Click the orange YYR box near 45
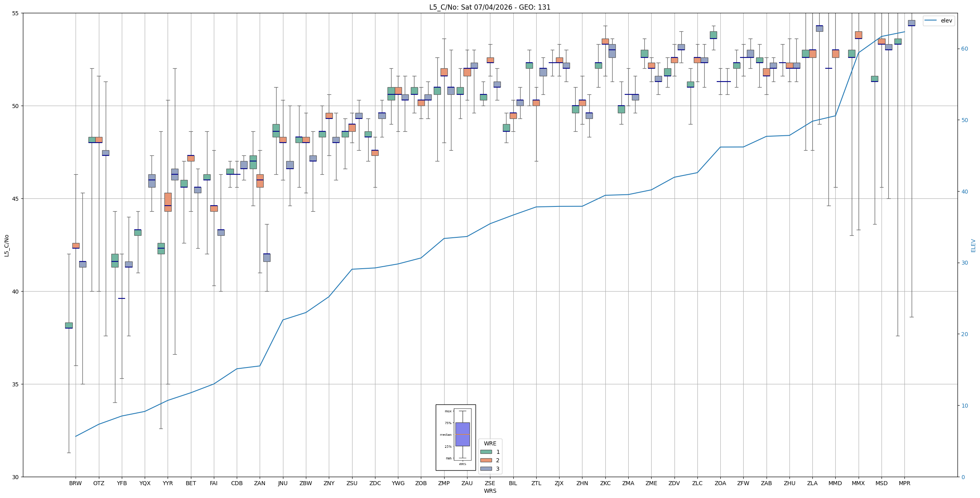The width and height of the screenshot is (980, 498). [168, 202]
